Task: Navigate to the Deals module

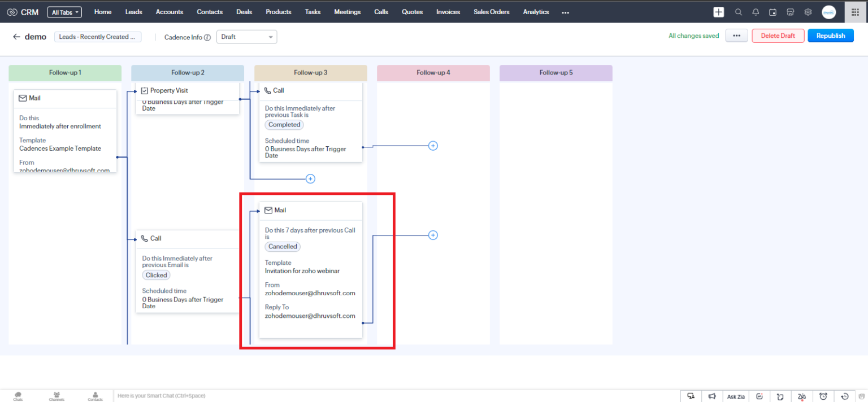Action: coord(244,12)
